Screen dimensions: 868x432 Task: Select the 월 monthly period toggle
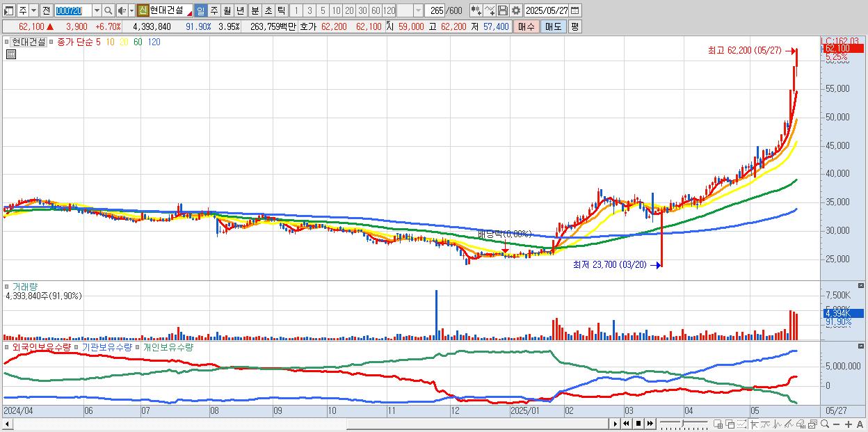point(227,10)
